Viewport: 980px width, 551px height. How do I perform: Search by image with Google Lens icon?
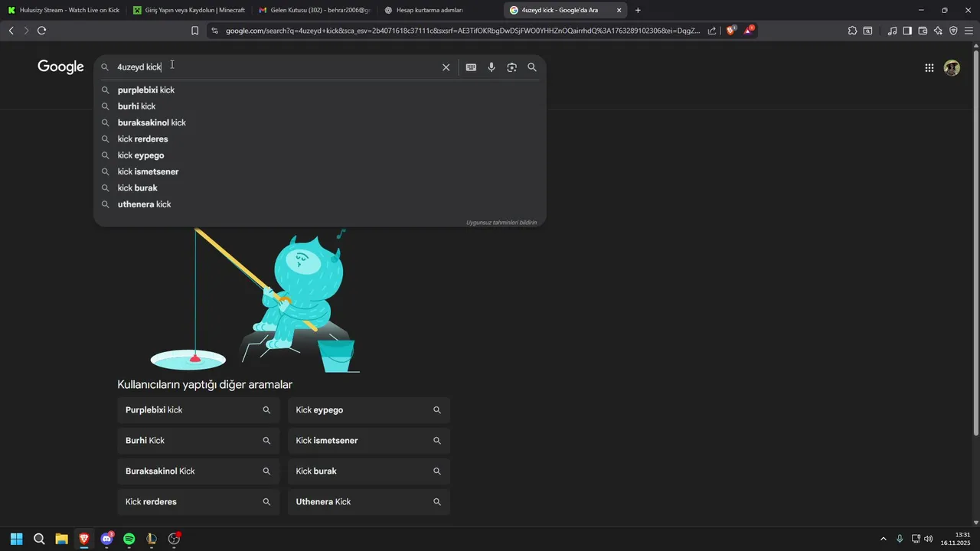click(x=511, y=67)
